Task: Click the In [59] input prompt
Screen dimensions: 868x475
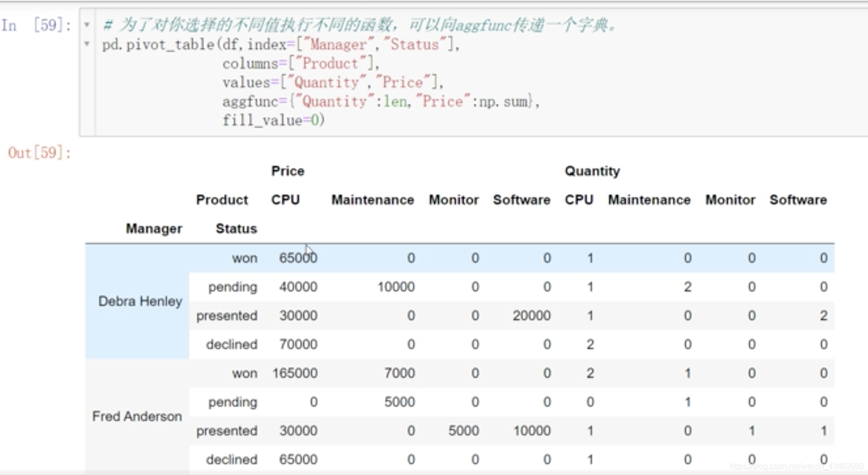Action: click(x=36, y=25)
